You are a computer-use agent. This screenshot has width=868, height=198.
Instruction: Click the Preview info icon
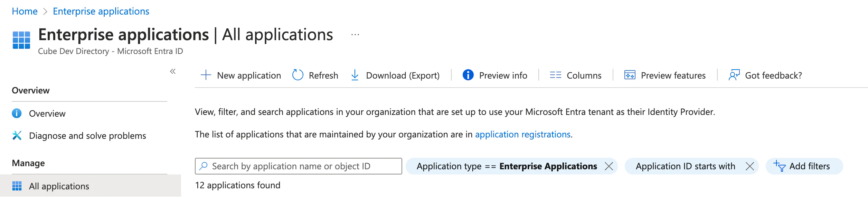(468, 75)
